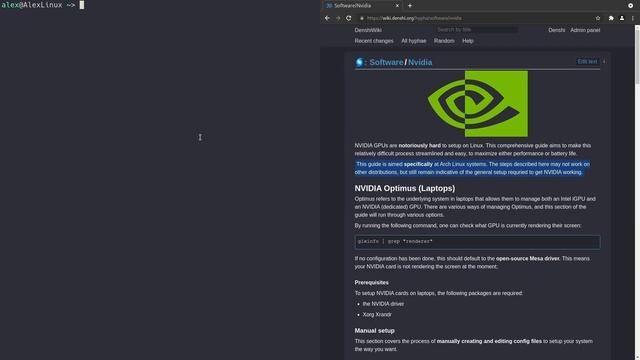The width and height of the screenshot is (640, 360).
Task: Bookmark this page with the star icon
Action: coord(598,18)
